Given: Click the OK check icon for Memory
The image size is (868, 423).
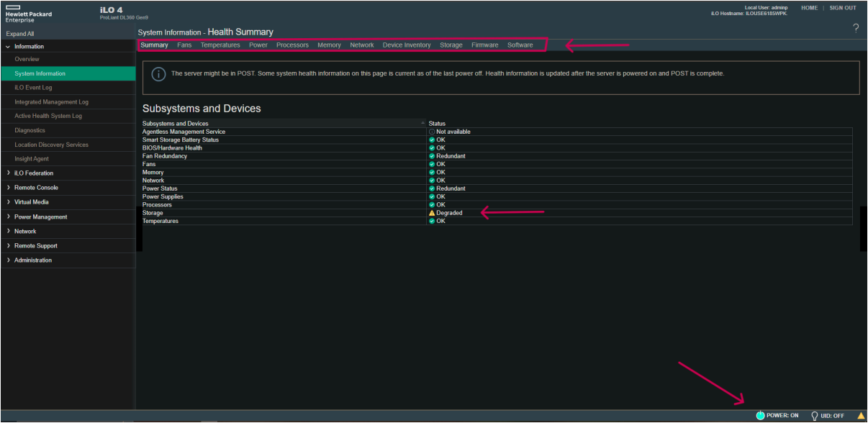Looking at the screenshot, I should click(432, 173).
